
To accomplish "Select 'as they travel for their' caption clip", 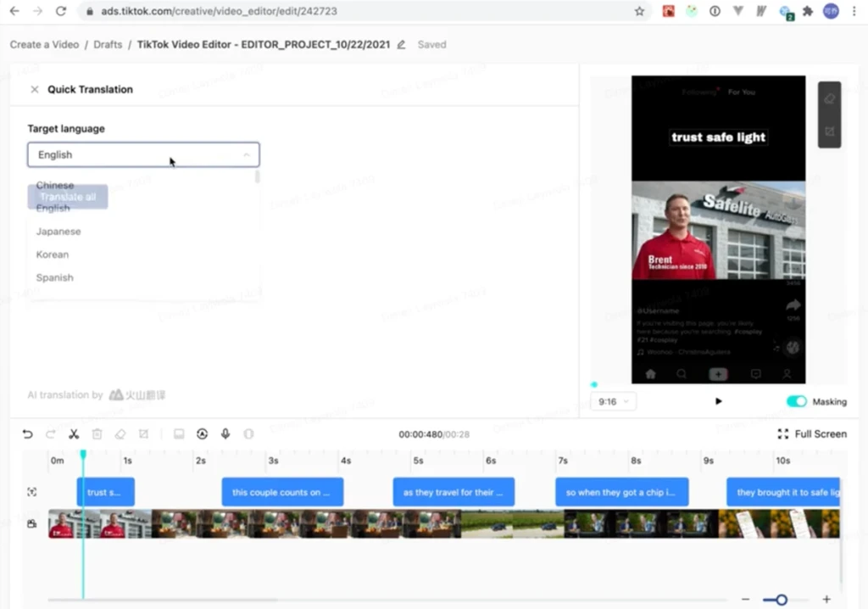I will pos(453,492).
